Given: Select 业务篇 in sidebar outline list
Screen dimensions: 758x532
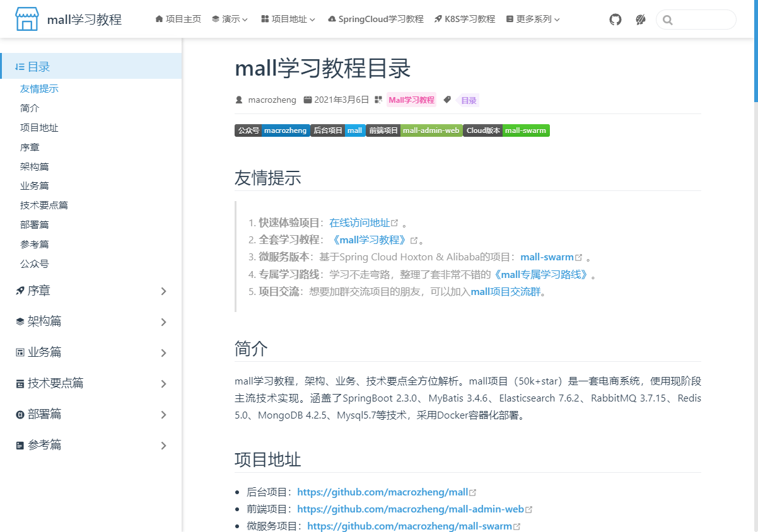Looking at the screenshot, I should tap(35, 186).
